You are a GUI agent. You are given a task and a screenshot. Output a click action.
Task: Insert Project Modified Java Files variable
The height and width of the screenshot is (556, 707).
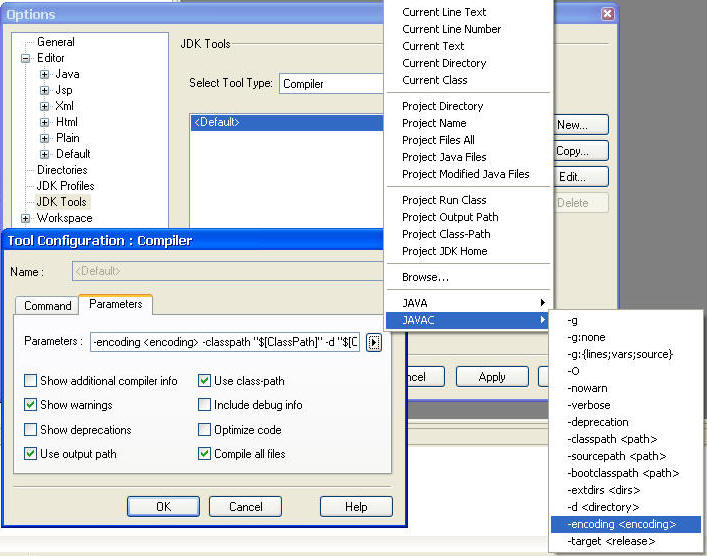(469, 174)
